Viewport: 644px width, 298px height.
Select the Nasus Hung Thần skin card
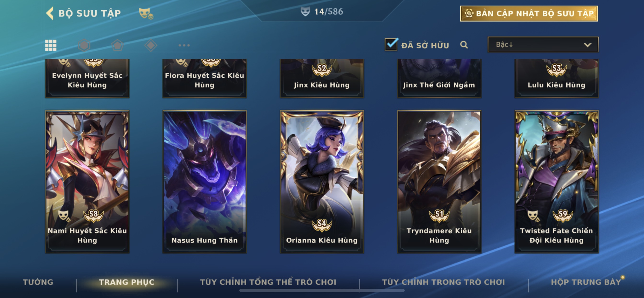coord(205,182)
